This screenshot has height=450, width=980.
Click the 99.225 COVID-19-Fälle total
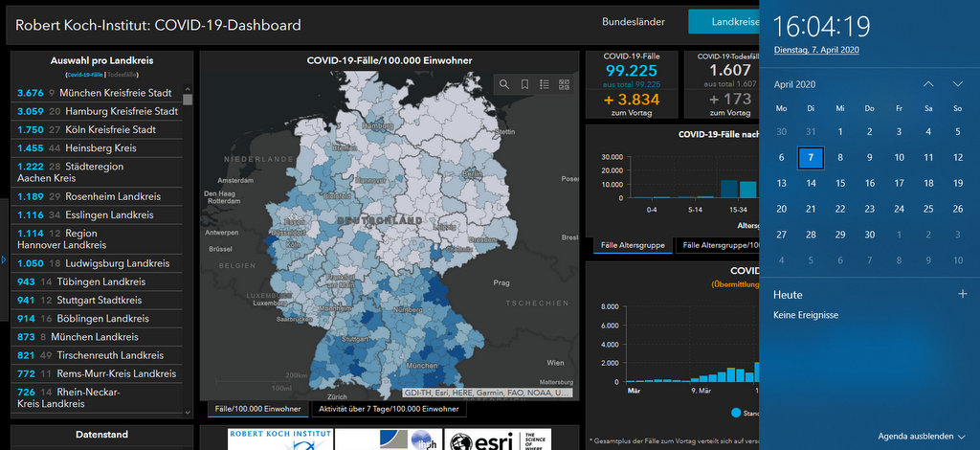coord(632,71)
